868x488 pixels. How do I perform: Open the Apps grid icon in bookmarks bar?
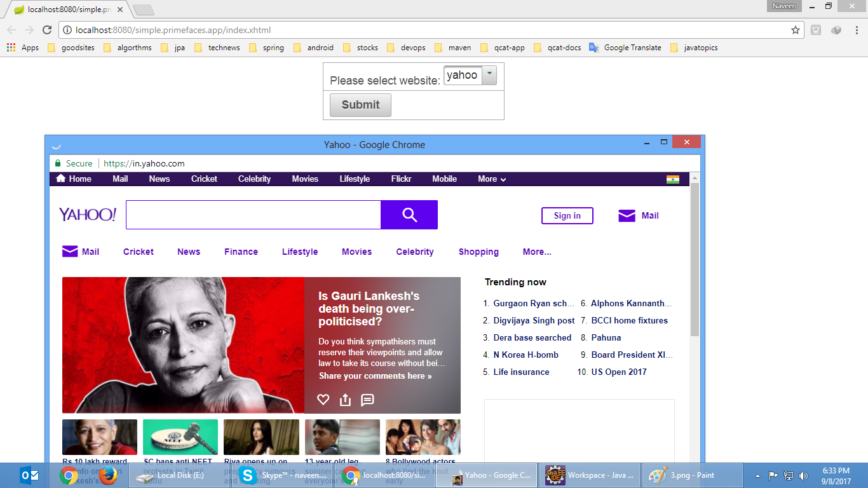11,48
